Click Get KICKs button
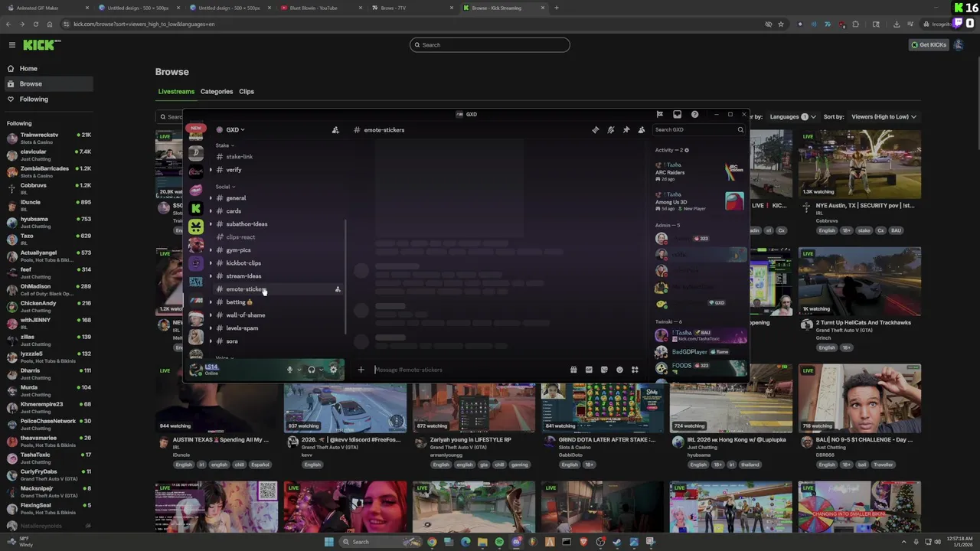This screenshot has width=980, height=551. 929,45
